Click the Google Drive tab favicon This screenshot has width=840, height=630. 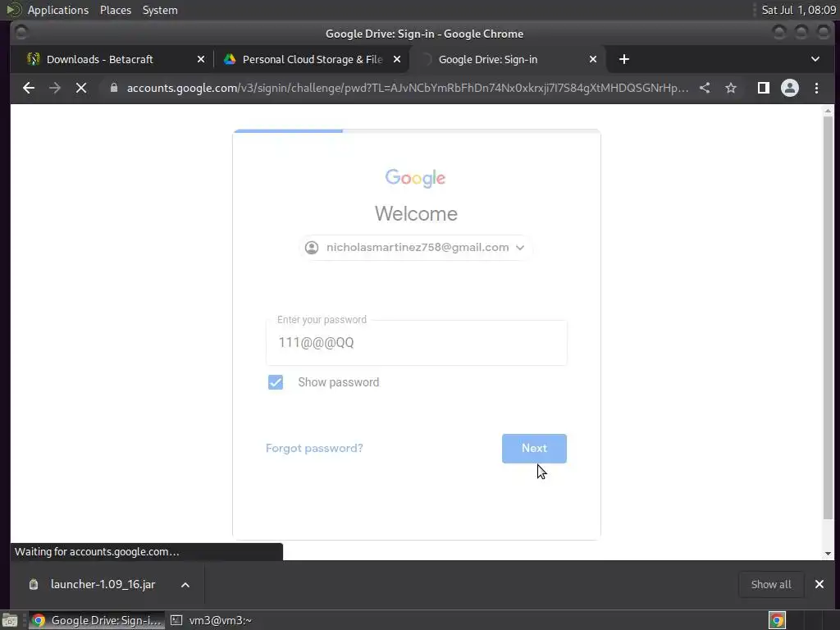point(230,59)
